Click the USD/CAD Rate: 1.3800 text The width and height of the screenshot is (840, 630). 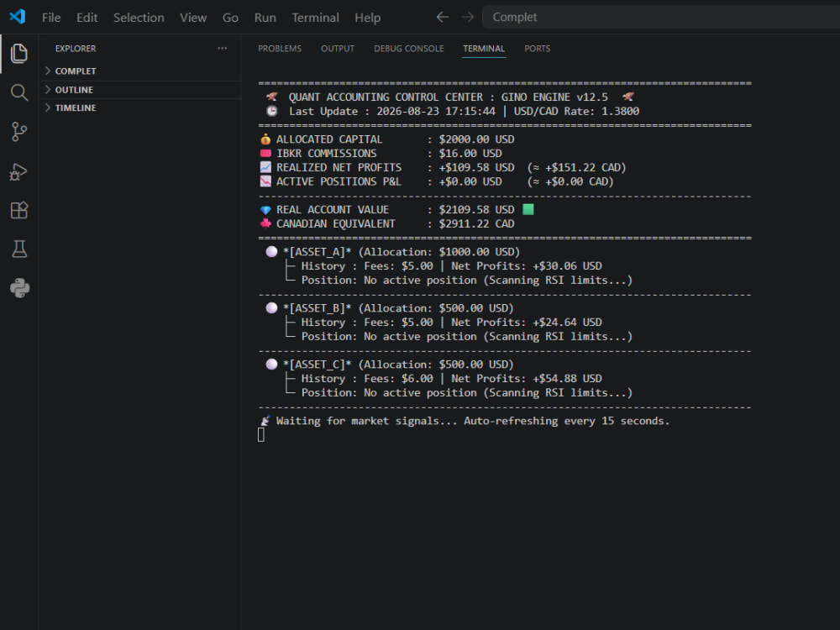(x=576, y=112)
